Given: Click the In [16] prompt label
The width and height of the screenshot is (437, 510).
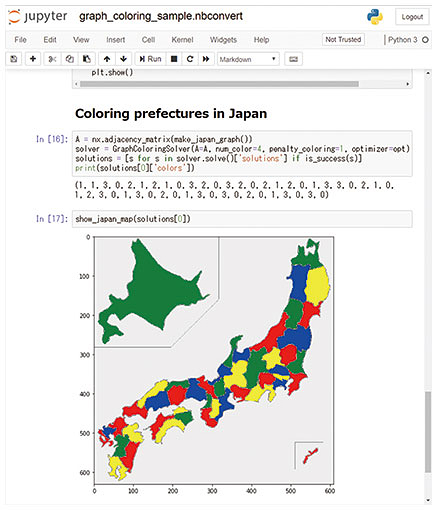Looking at the screenshot, I should 52,139.
